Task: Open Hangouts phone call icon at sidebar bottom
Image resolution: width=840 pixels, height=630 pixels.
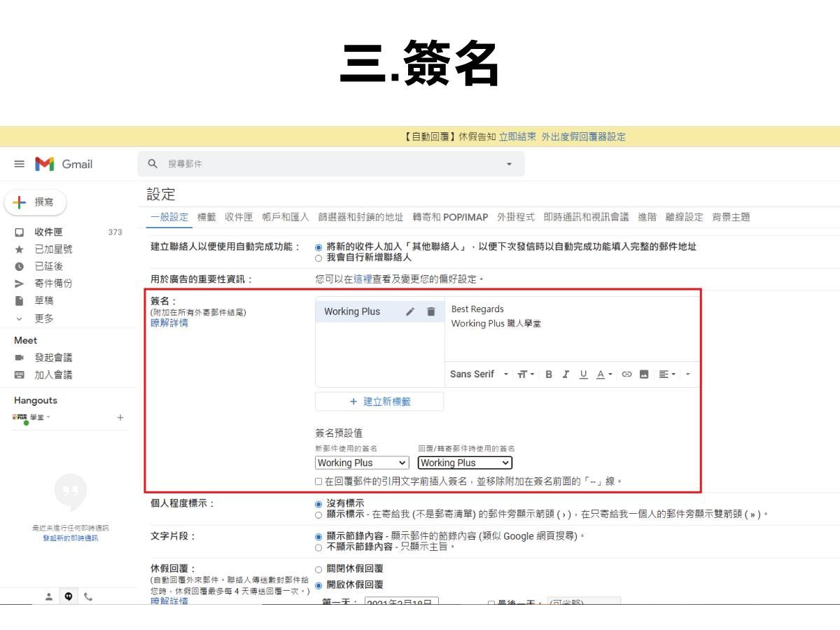Action: point(90,596)
